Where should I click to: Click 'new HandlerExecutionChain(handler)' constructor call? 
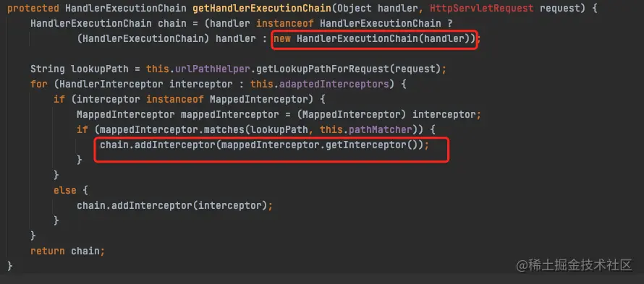click(x=374, y=39)
